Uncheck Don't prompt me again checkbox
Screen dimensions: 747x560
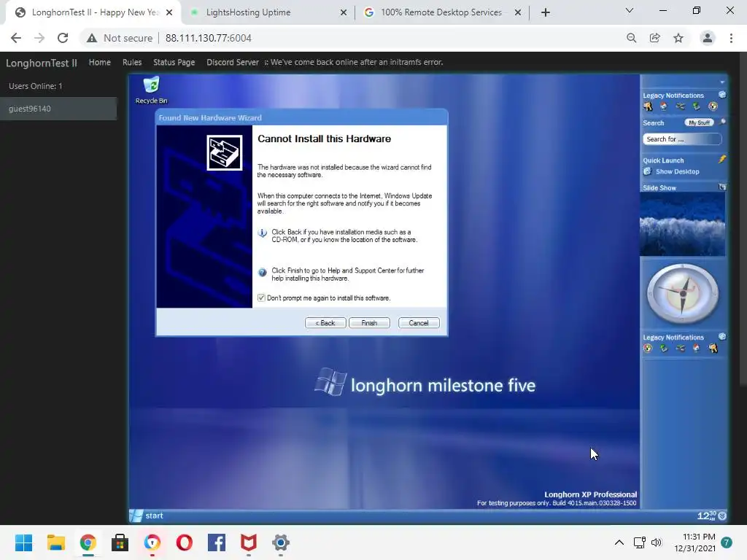click(x=261, y=297)
